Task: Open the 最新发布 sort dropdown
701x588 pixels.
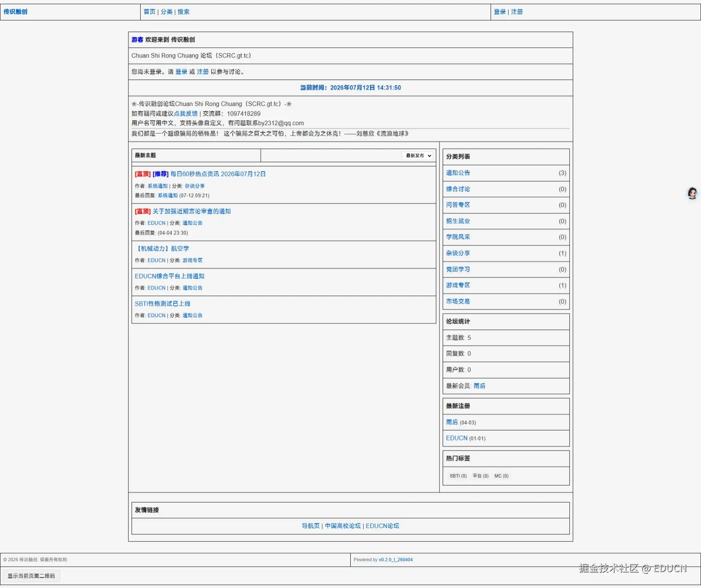Action: point(418,156)
